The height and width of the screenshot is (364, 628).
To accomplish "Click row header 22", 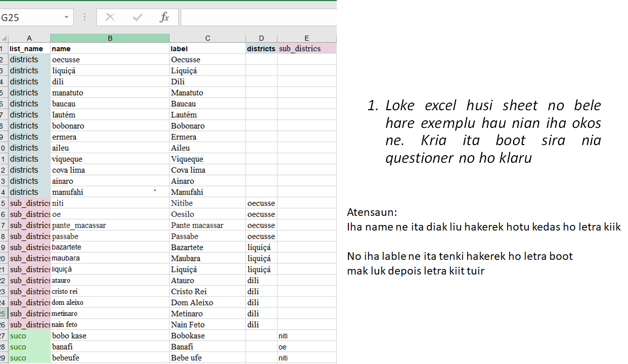I will [x=4, y=281].
